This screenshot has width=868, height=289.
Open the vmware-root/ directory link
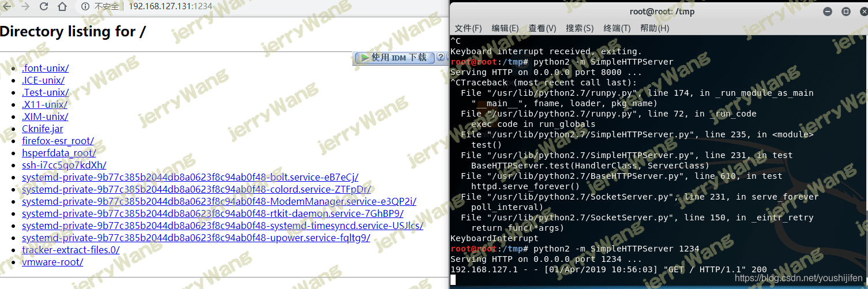(x=52, y=262)
